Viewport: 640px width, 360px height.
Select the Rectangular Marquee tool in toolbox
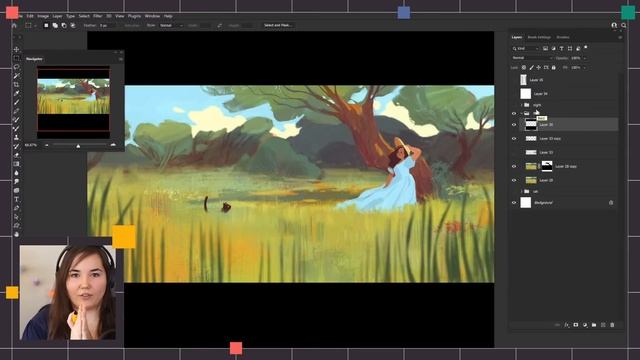(x=16, y=58)
